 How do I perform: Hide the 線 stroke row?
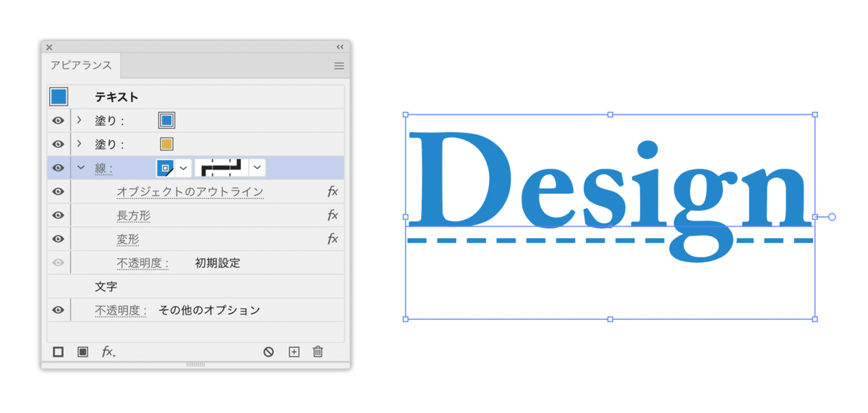[59, 168]
